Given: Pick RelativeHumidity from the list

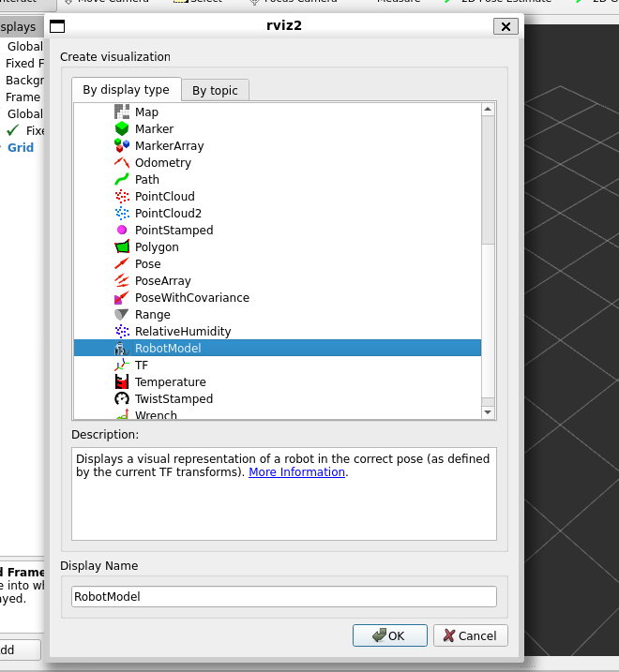Looking at the screenshot, I should tap(183, 332).
